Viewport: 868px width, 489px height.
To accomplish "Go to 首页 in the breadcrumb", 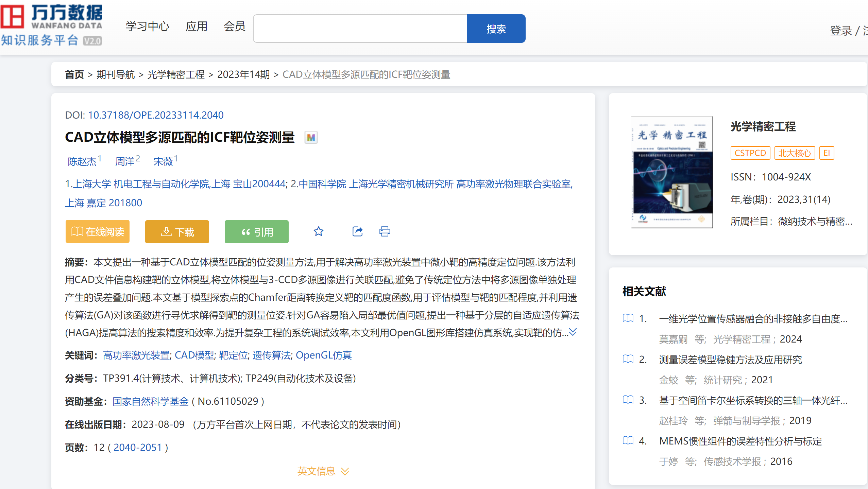I will [74, 74].
